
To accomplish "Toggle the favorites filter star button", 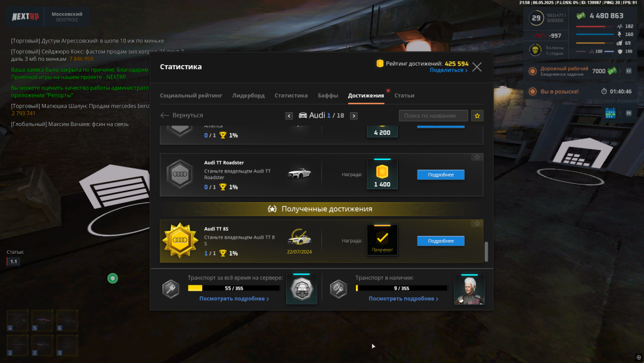I will (x=477, y=116).
